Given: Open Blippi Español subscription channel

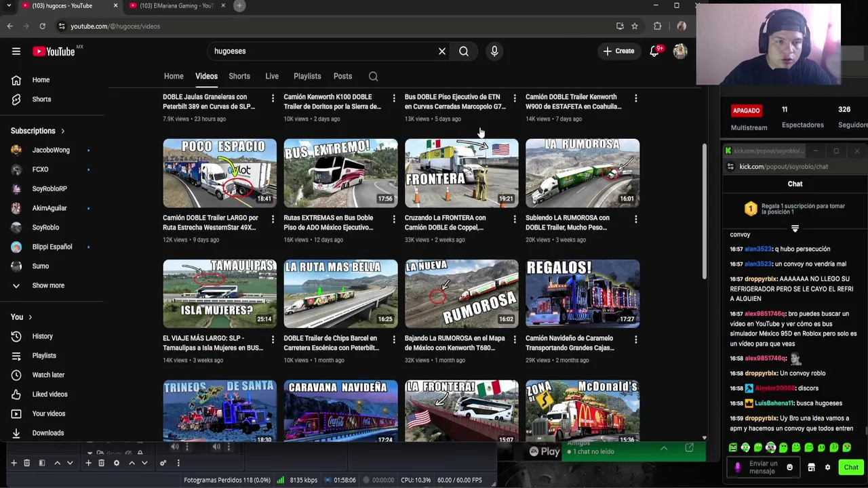Looking at the screenshot, I should click(52, 247).
